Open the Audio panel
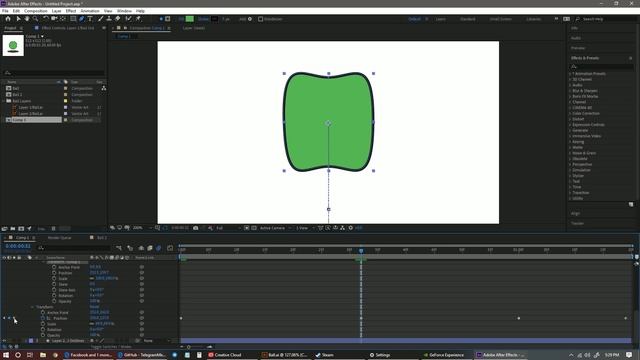This screenshot has height=360, width=640. (x=576, y=38)
